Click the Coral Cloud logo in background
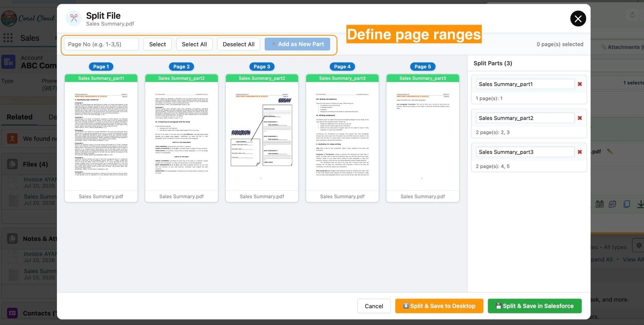 pyautogui.click(x=9, y=18)
